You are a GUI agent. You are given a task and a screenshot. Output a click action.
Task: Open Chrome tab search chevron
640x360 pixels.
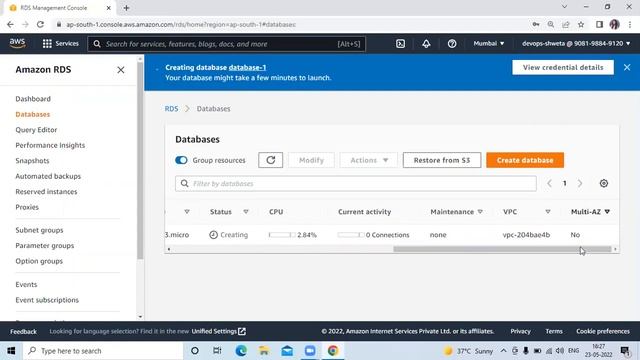click(x=564, y=7)
